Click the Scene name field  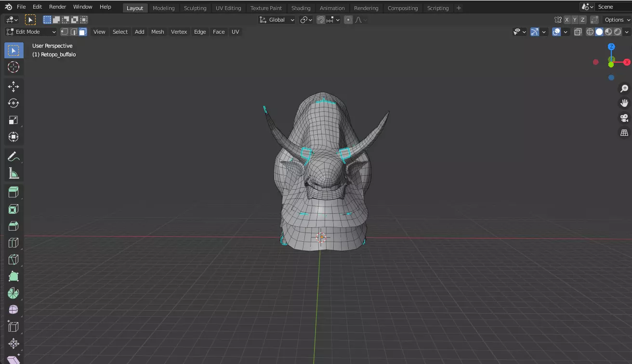click(x=612, y=7)
